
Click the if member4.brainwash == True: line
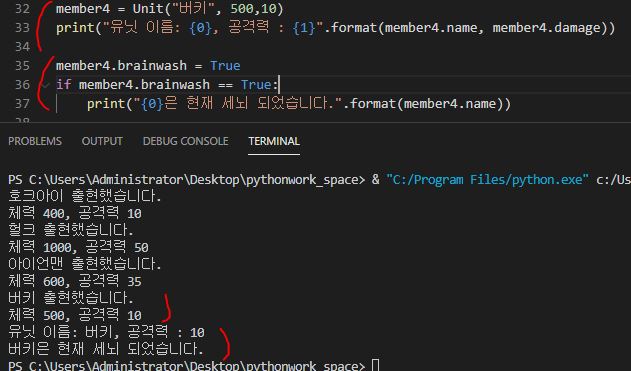(167, 85)
